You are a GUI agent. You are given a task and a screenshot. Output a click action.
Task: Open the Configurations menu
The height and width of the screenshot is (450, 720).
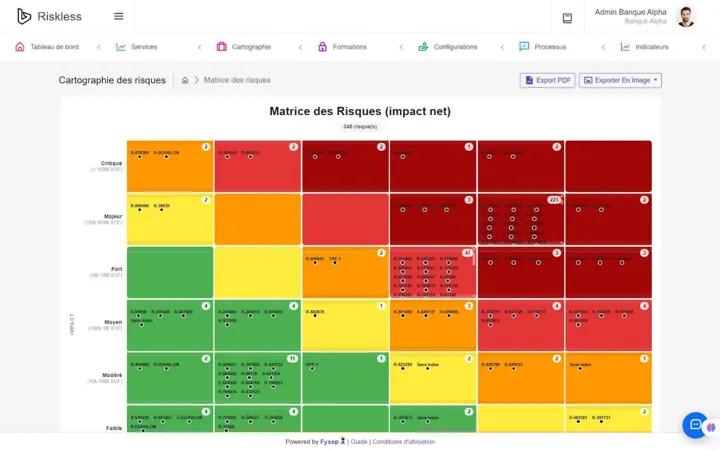point(455,47)
